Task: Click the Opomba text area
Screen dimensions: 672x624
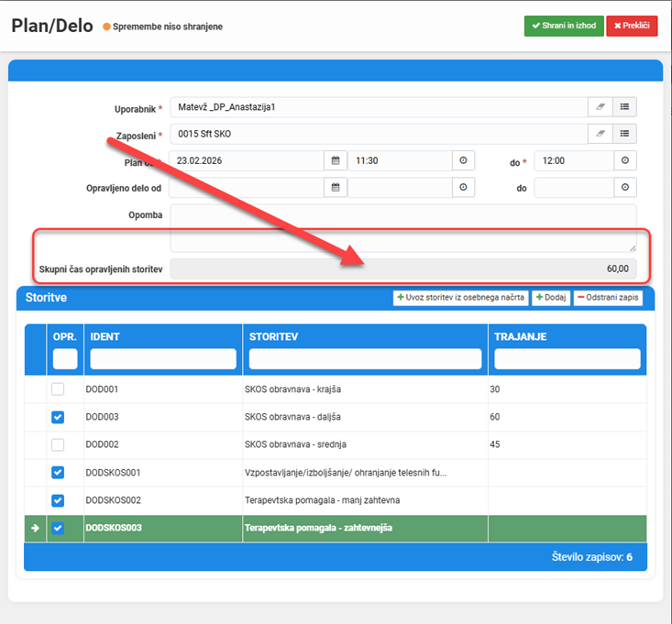Action: (403, 228)
